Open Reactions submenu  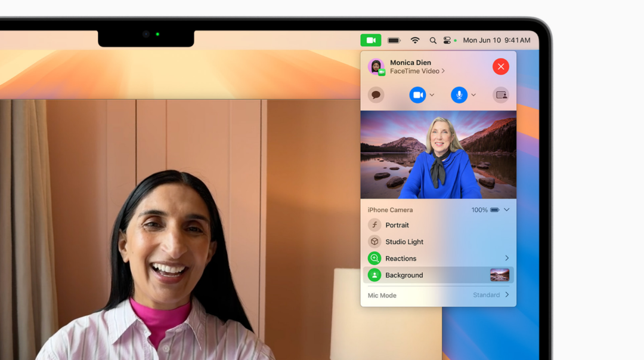438,259
